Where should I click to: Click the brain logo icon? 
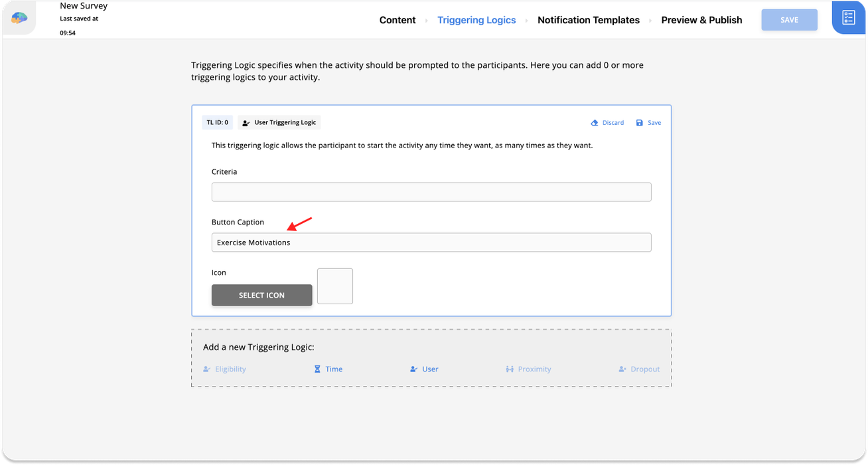point(19,19)
